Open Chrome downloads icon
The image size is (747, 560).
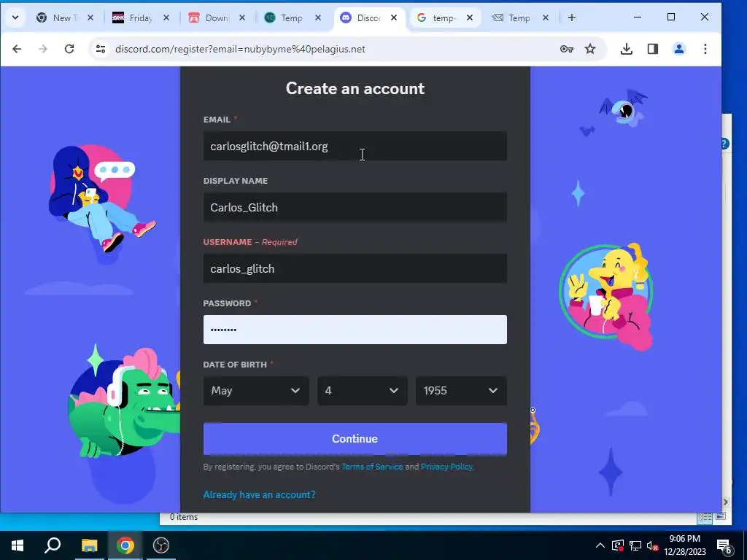tap(627, 49)
